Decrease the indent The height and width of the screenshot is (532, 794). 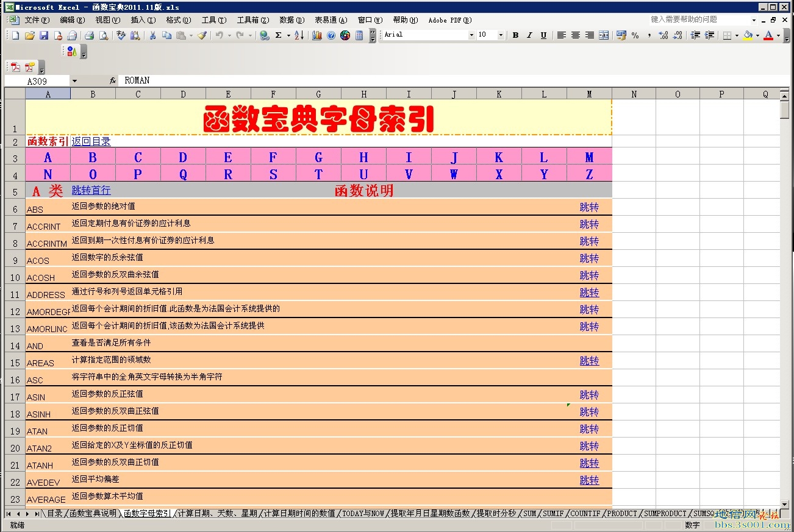(x=695, y=35)
